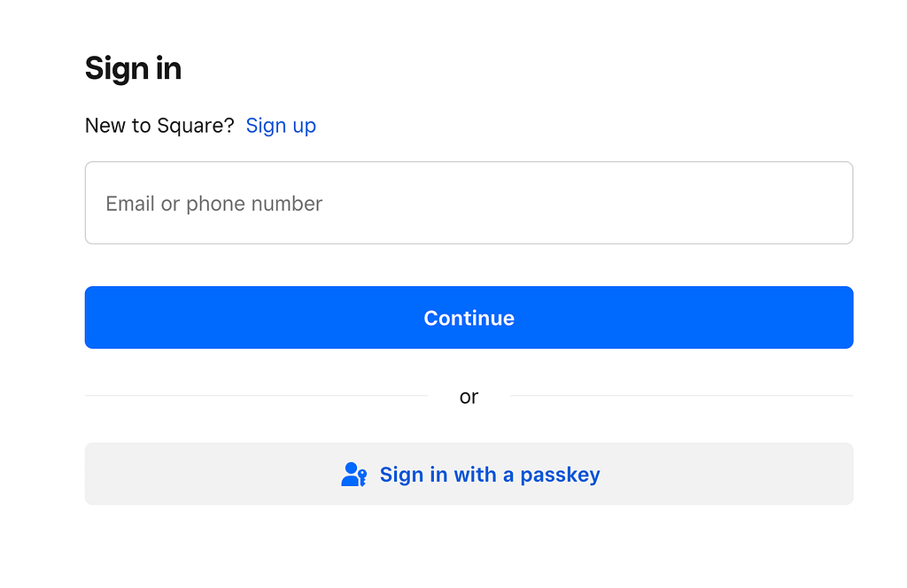Click the "Sign in with a passkey" label text
The height and width of the screenshot is (588, 907).
[x=490, y=475]
